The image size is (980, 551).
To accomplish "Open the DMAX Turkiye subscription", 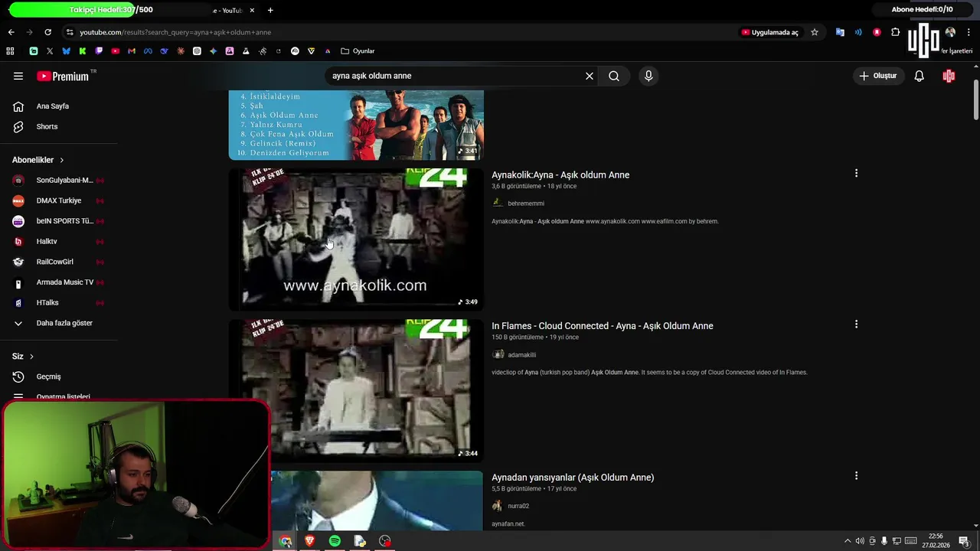I will point(58,201).
